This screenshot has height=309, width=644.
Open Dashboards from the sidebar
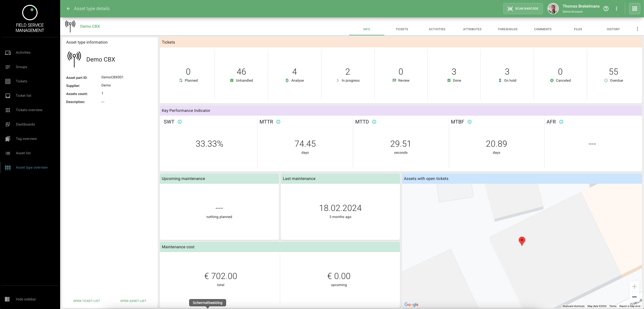25,124
